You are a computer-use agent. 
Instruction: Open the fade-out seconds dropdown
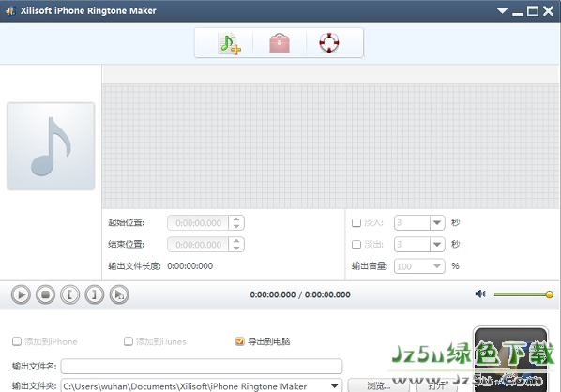pyautogui.click(x=437, y=245)
